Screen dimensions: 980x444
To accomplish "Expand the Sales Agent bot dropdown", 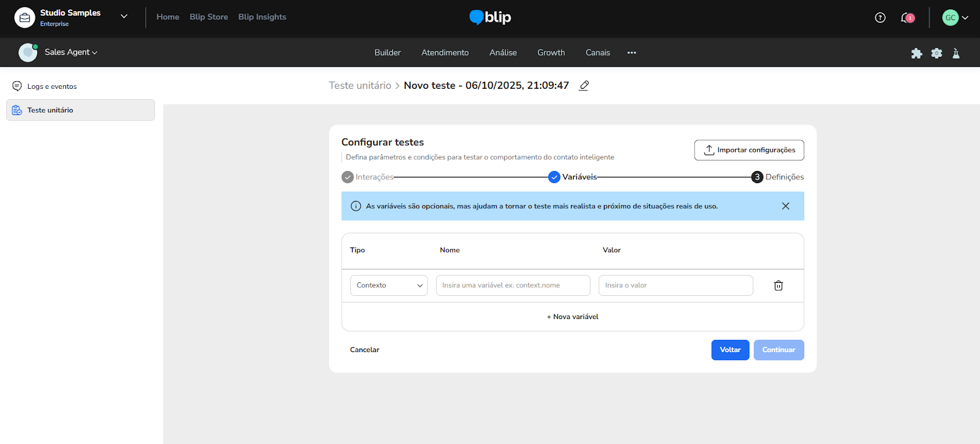I will click(x=70, y=53).
